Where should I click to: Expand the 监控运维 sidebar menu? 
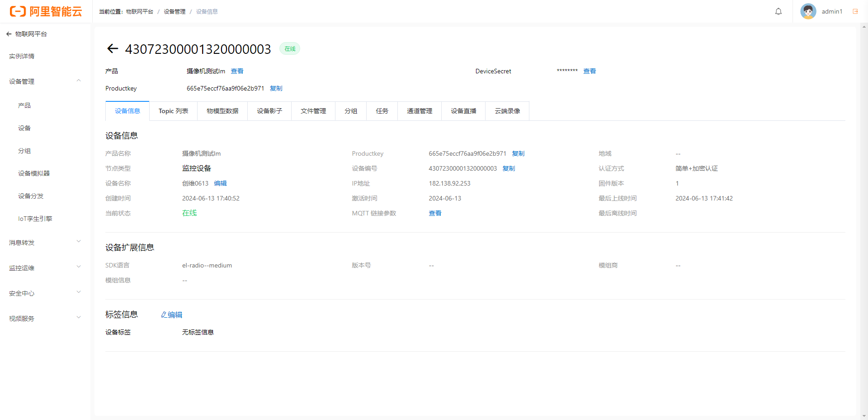79,267
